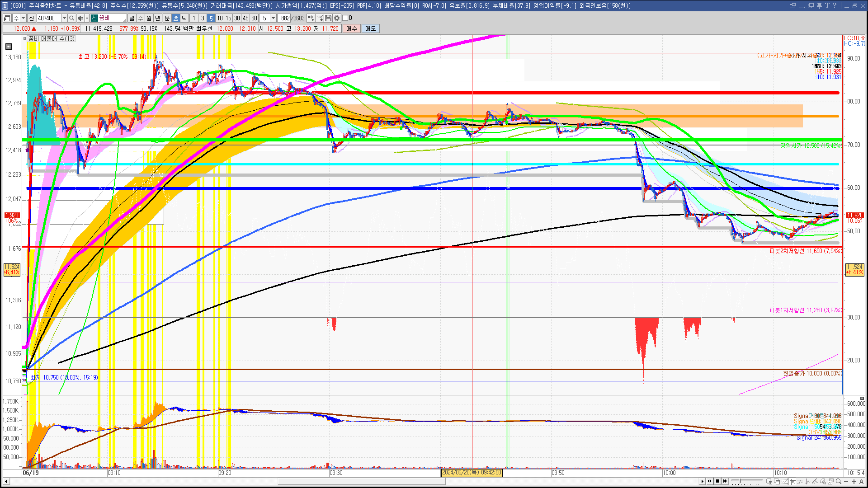Viewport: 868px width, 488px height.
Task: Click the stop button in bottom playback controls
Action: (717, 481)
